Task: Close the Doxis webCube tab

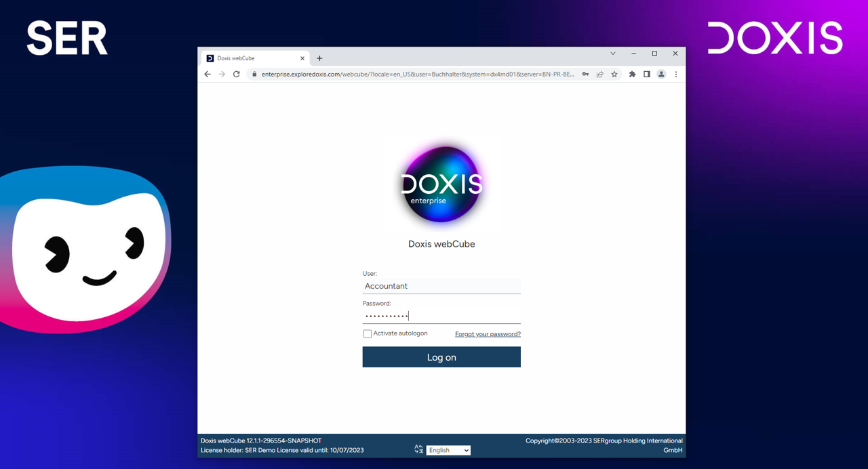Action: (302, 58)
